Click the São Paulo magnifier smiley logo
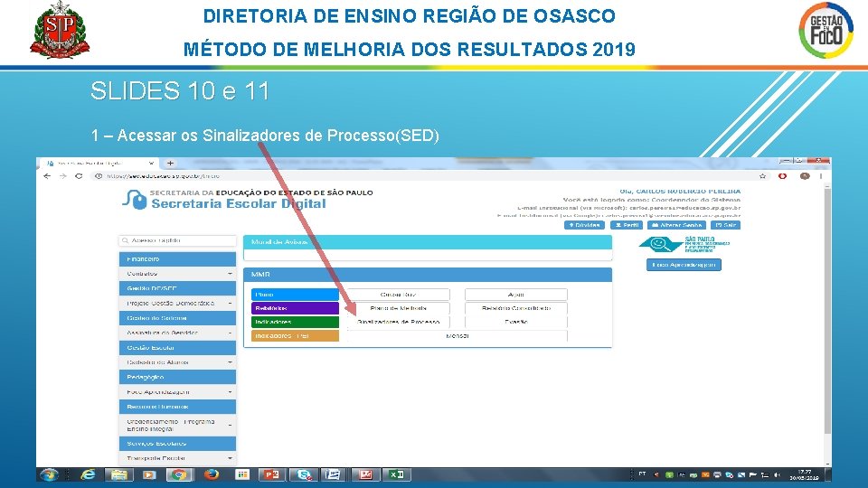Image resolution: width=868 pixels, height=488 pixels. click(660, 244)
